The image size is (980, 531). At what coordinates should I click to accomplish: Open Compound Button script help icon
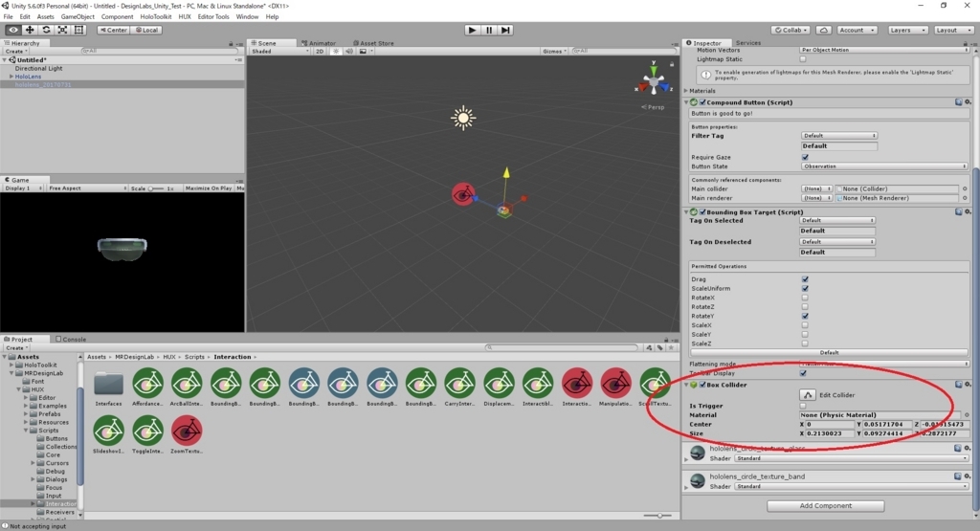[x=958, y=101]
